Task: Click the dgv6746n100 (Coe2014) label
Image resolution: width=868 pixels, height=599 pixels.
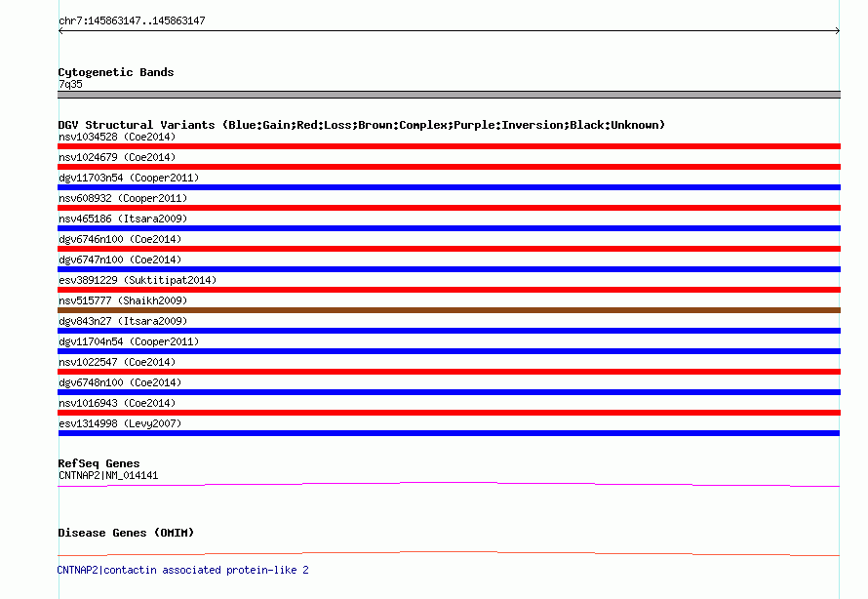Action: coord(120,239)
